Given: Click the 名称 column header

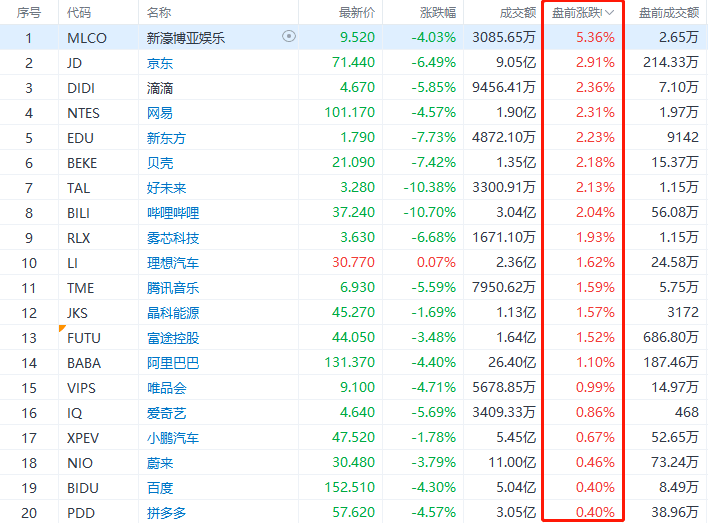Looking at the screenshot, I should 159,13.
